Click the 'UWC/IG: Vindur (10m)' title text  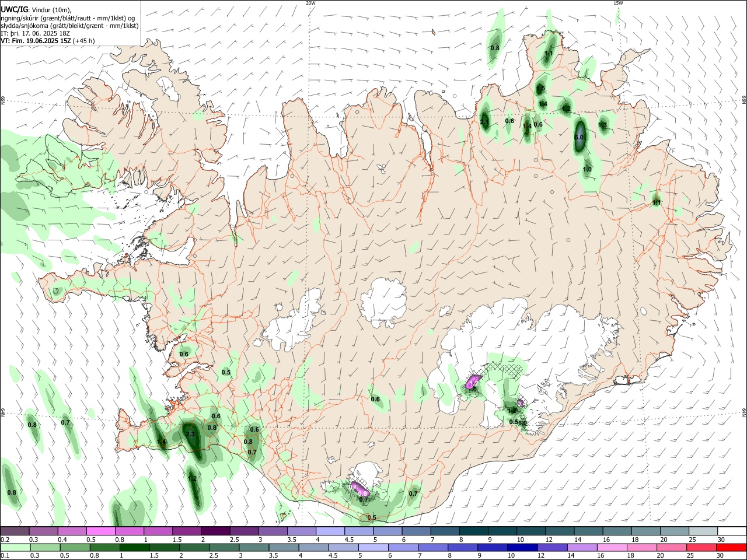click(x=36, y=10)
